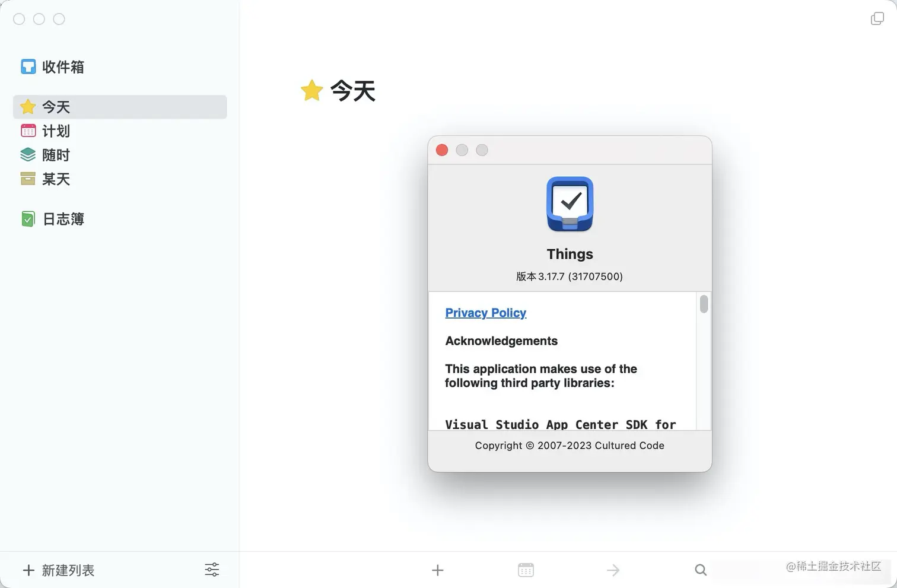Open the 计划 calendar list
The height and width of the screenshot is (588, 897).
120,131
